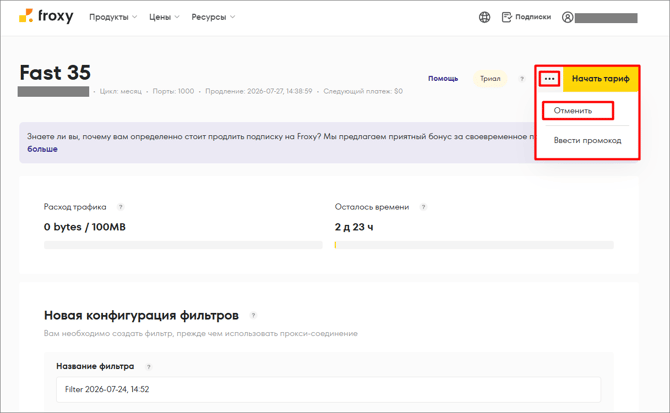This screenshot has height=413, width=670.
Task: Click help icon beside Название фильтра
Action: pos(149,367)
